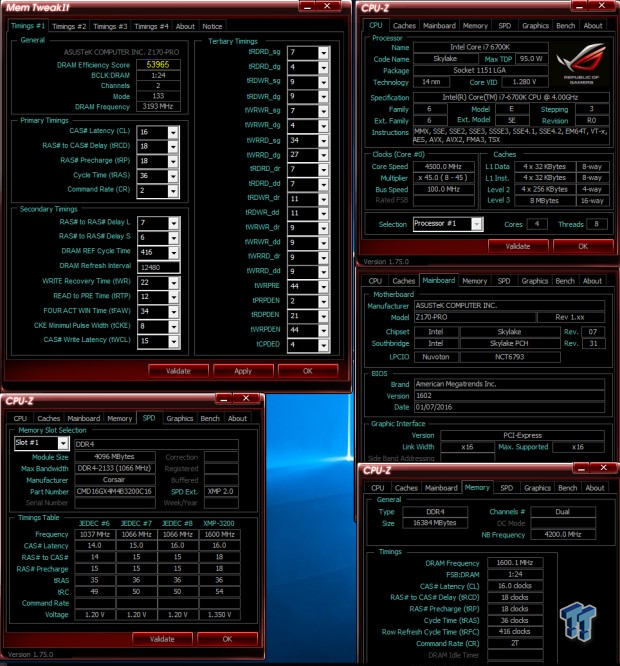Switch to Bench tab in top CPU-Z window

[565, 25]
